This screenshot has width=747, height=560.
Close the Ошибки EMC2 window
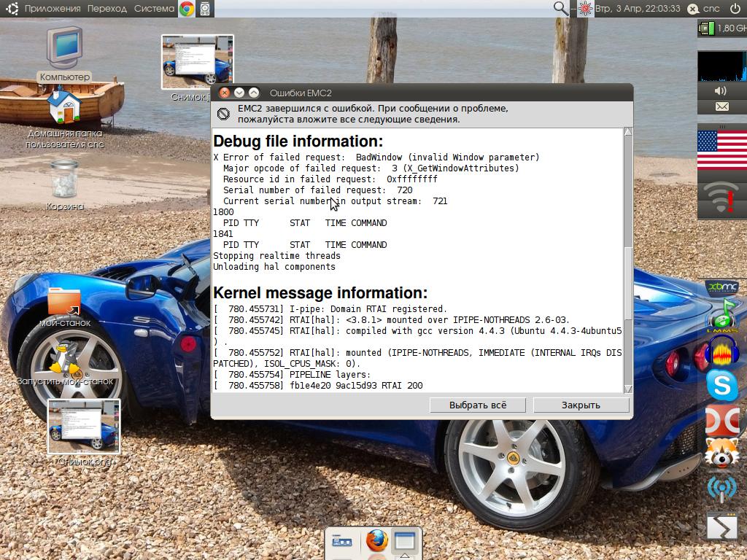225,93
